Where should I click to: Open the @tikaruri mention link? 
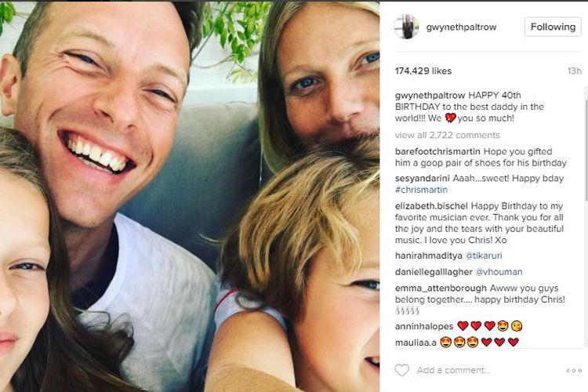(x=484, y=256)
